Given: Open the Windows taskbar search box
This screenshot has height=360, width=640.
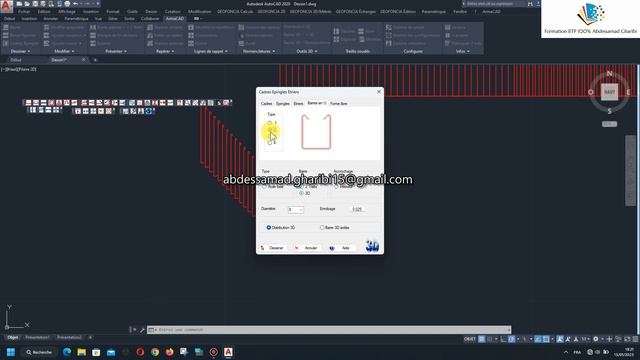Looking at the screenshot, I should (39, 352).
